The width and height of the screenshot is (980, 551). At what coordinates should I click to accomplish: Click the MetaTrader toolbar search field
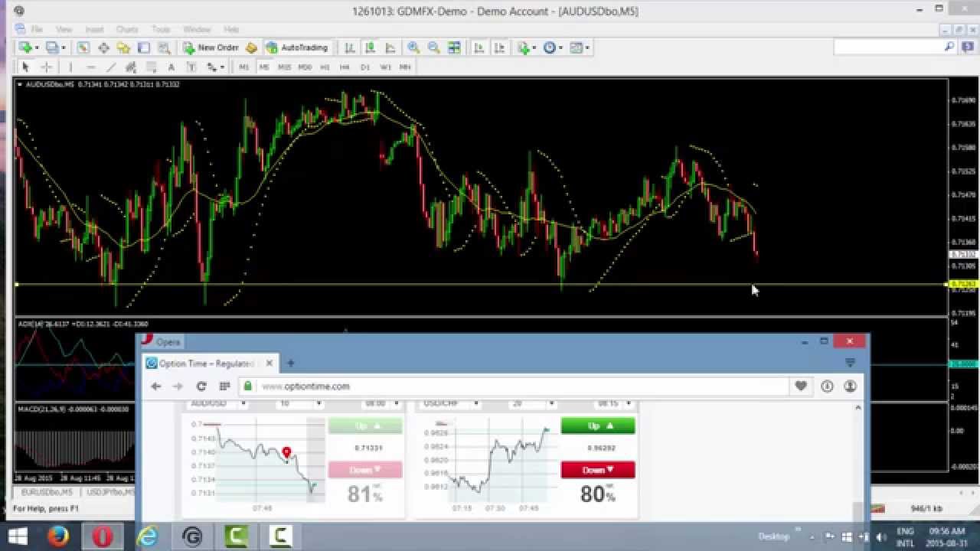[x=894, y=47]
